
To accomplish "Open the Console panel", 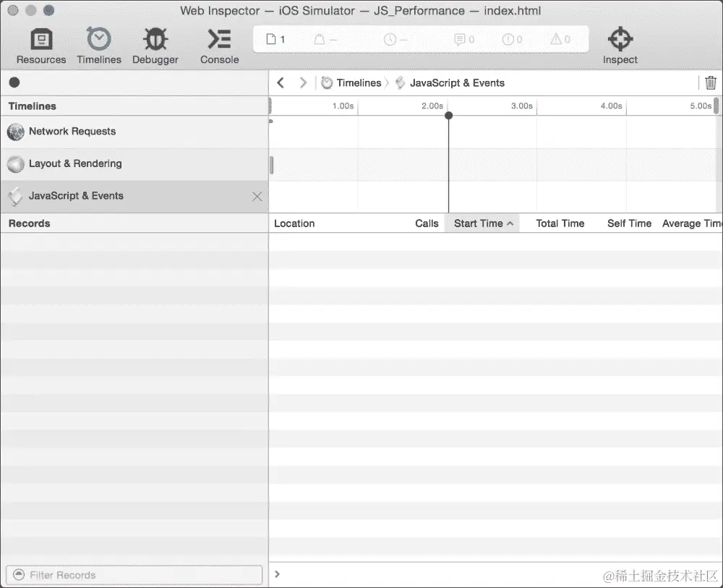I will pyautogui.click(x=218, y=44).
